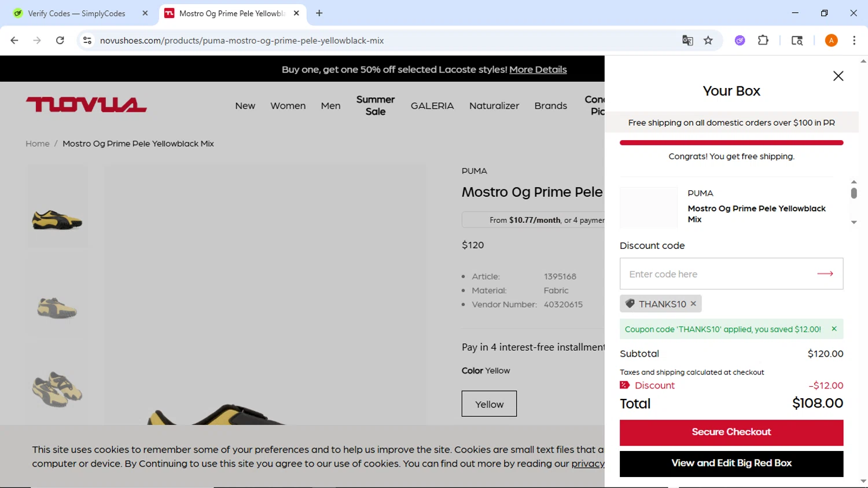Choose the Yellow color option

tap(489, 404)
